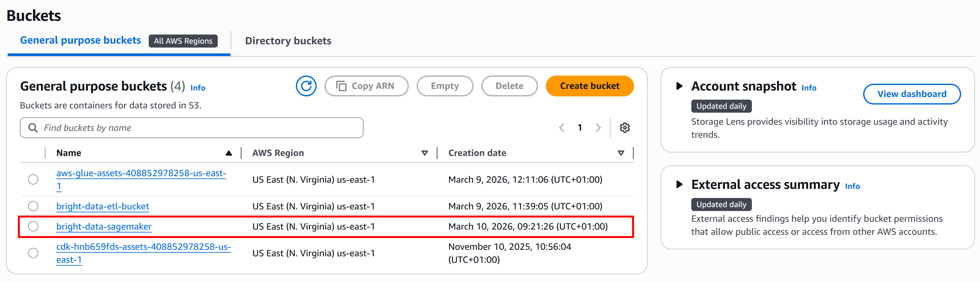Go to previous page arrow
The image size is (980, 282).
[x=561, y=128]
